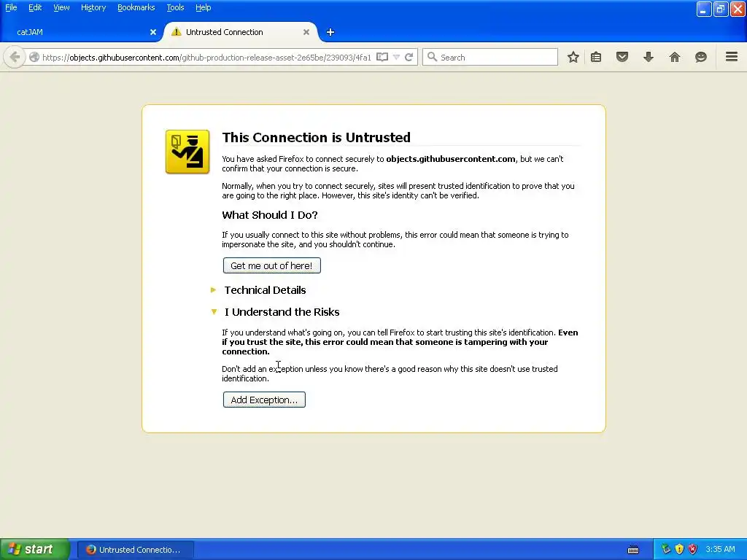Click the search magnifier icon
Viewport: 747px width, 560px height.
432,57
